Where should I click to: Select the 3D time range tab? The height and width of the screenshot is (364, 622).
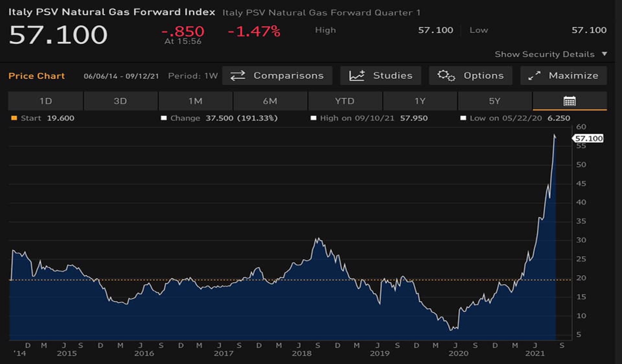coord(121,101)
